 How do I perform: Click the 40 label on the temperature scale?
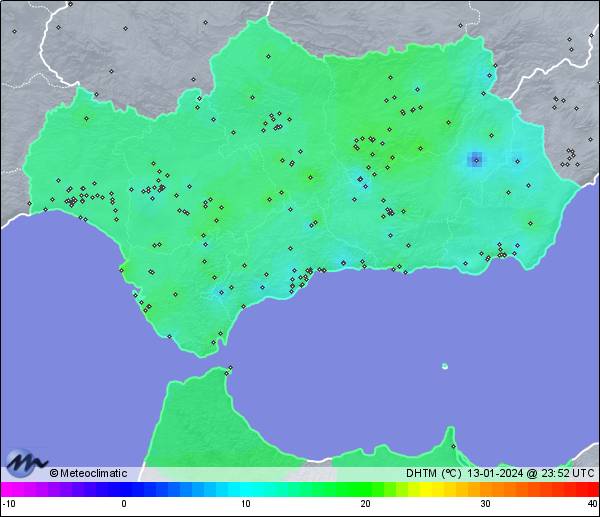[x=593, y=504]
